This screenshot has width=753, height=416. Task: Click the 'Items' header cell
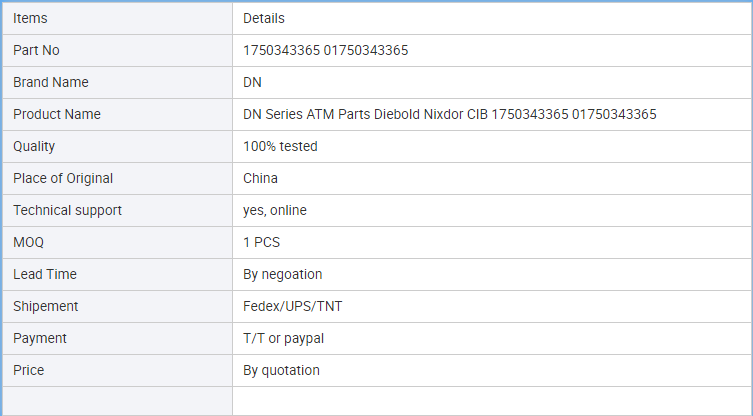pos(30,18)
